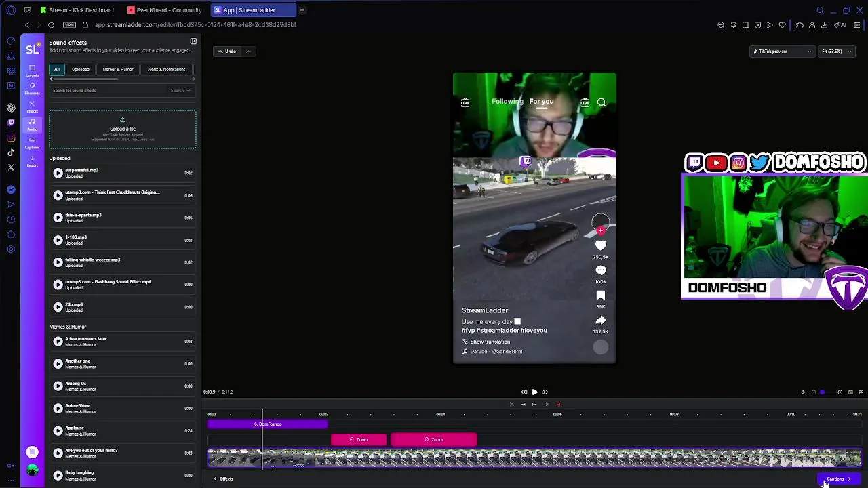The image size is (868, 488).
Task: Click the Undo button
Action: [x=227, y=52]
